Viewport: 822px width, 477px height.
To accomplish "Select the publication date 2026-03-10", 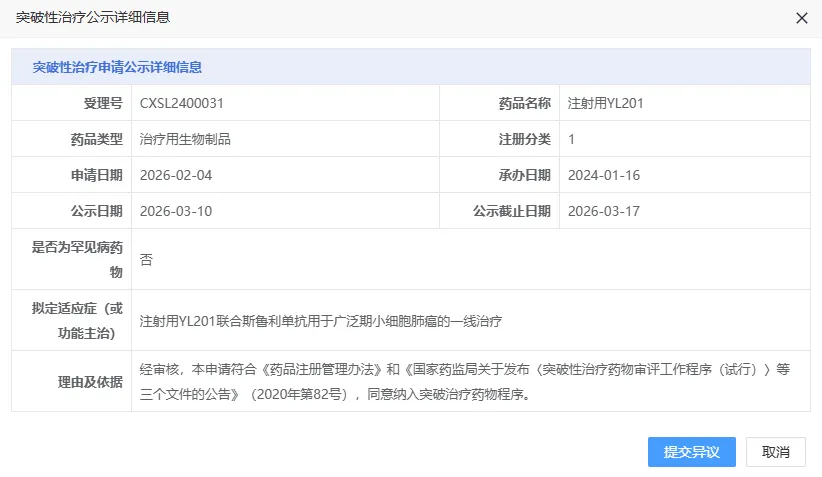I will 176,211.
